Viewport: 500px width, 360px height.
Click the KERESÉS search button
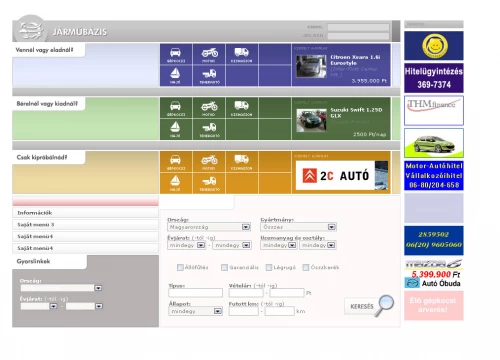362,306
